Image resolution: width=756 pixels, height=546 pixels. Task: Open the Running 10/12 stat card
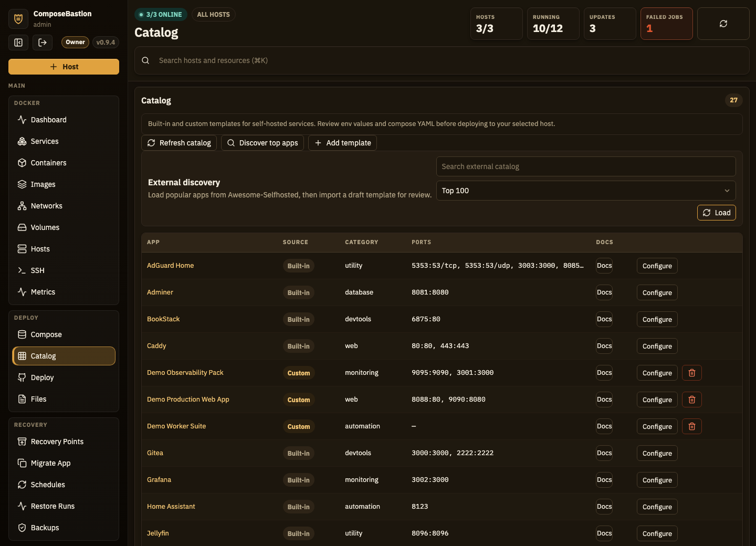click(x=553, y=24)
